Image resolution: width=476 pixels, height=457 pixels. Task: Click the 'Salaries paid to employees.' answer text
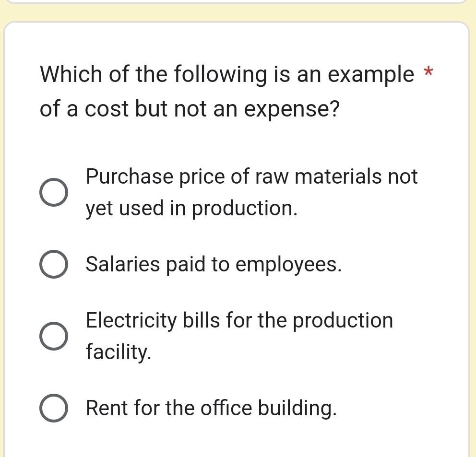click(214, 264)
